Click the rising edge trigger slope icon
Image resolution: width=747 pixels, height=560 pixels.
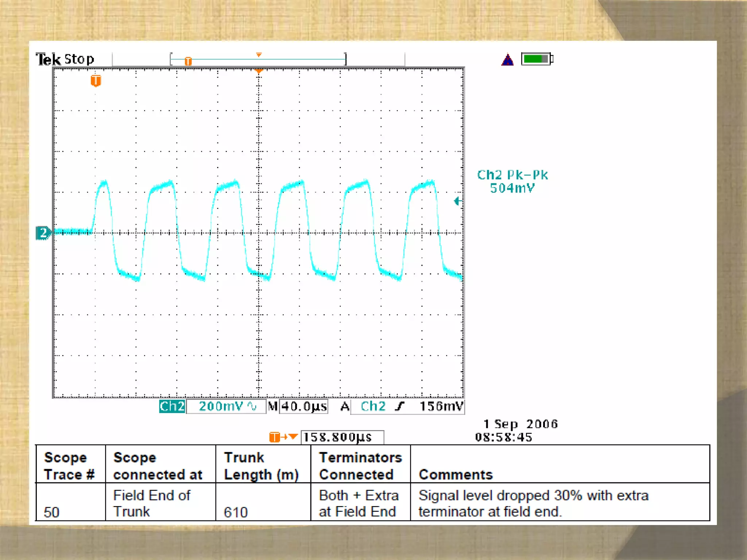click(x=400, y=406)
